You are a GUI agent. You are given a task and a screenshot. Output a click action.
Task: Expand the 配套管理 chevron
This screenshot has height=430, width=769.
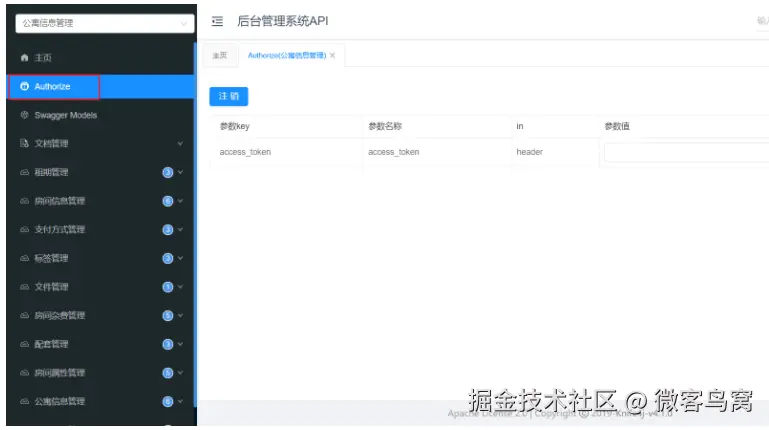click(x=180, y=344)
